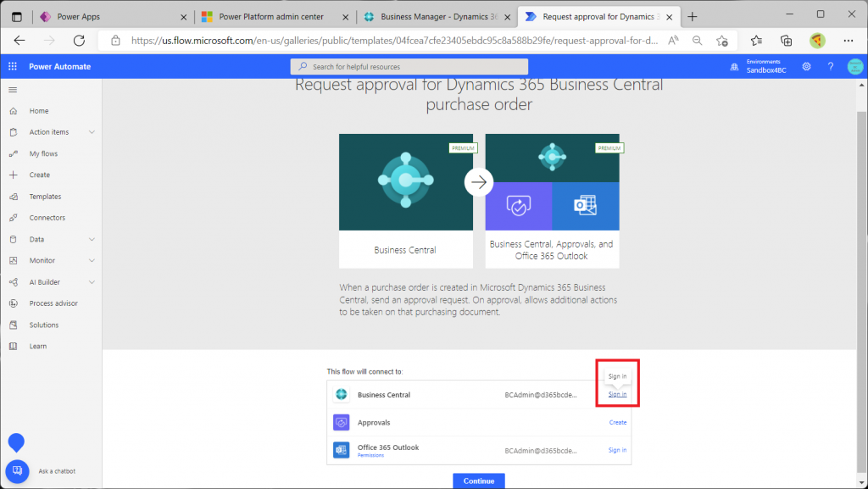
Task: Expand the Action items chevron
Action: click(x=92, y=132)
